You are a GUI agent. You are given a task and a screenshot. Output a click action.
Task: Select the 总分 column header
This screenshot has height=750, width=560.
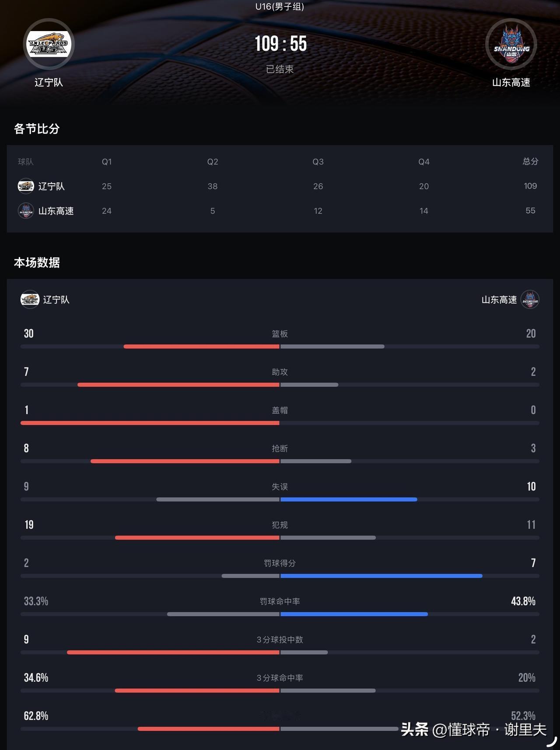(530, 161)
